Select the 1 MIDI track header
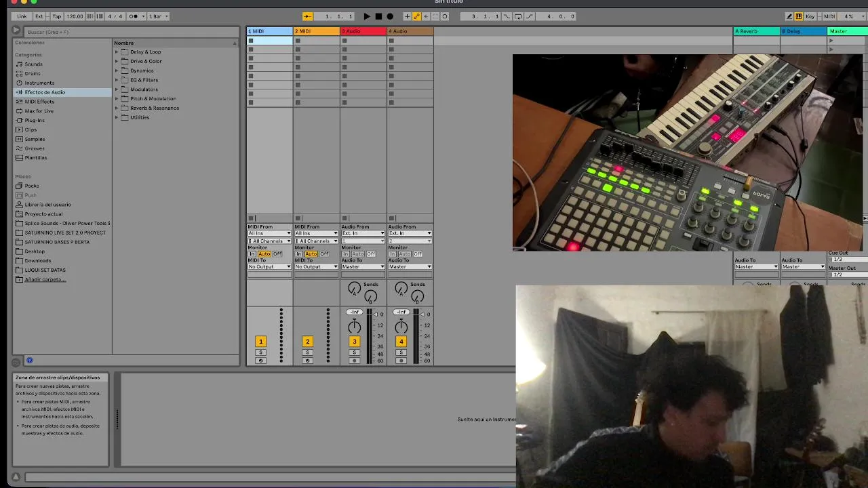868x488 pixels. click(x=269, y=31)
